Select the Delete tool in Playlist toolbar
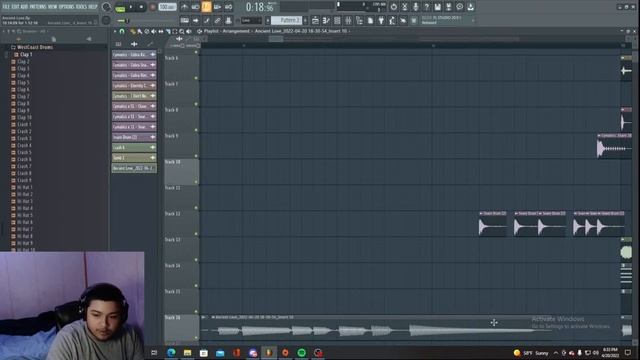This screenshot has height=360, width=640. click(x=147, y=31)
